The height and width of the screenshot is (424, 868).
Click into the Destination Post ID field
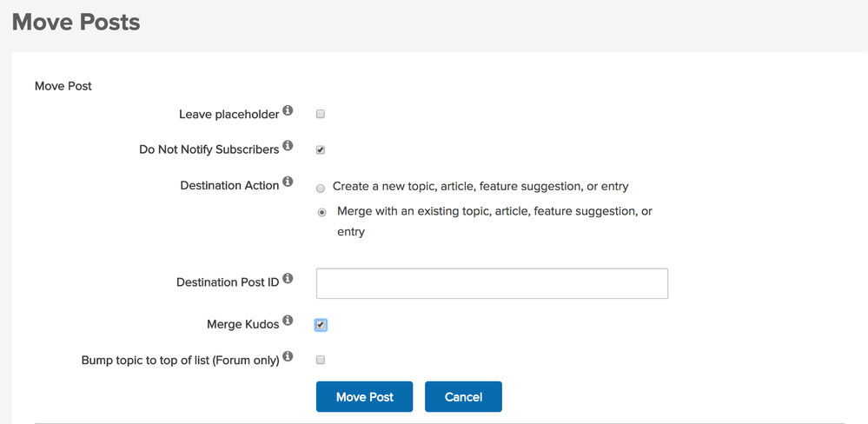click(492, 284)
